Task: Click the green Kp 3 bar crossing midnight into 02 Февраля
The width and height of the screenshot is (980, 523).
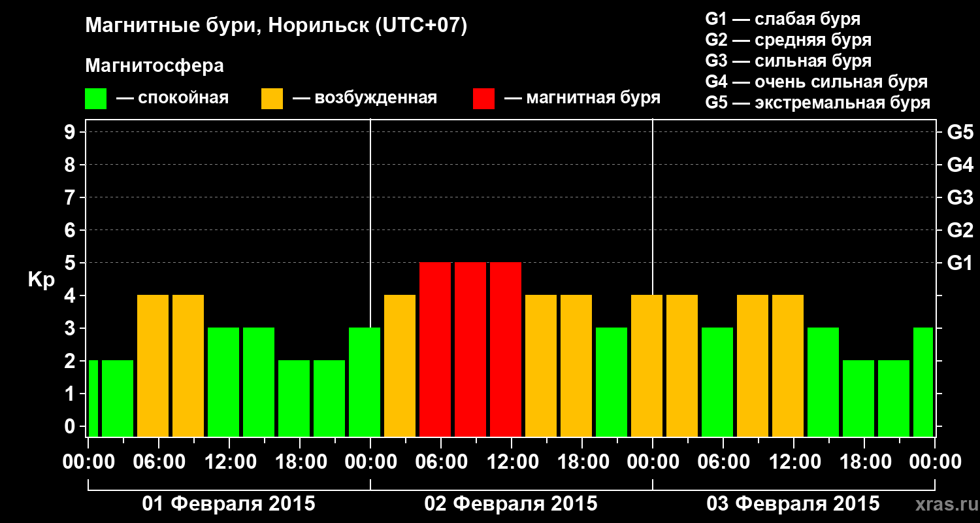Action: click(x=365, y=382)
